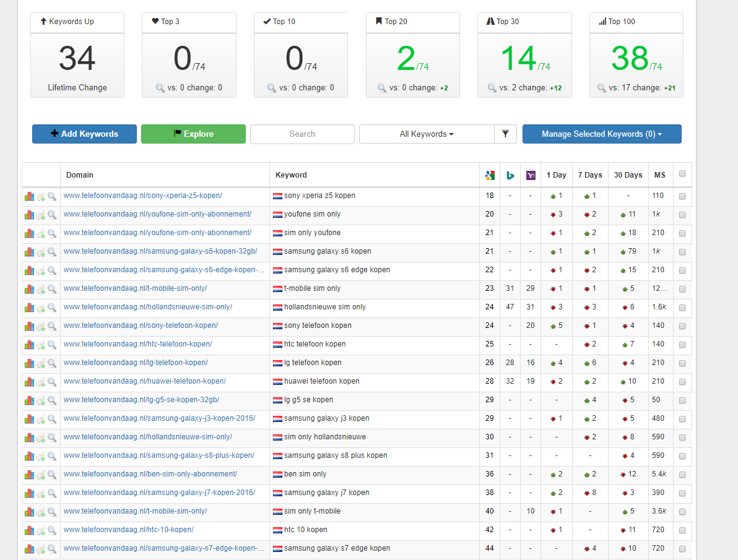The width and height of the screenshot is (738, 560).
Task: Select the hollandsnieuwe sim only row checkbox
Action: coord(682,308)
